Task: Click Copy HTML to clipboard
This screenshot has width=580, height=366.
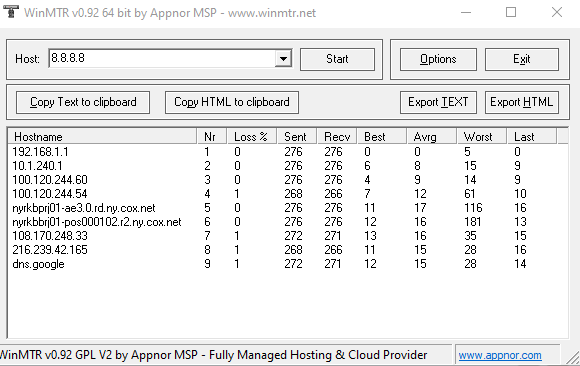Action: pyautogui.click(x=232, y=102)
